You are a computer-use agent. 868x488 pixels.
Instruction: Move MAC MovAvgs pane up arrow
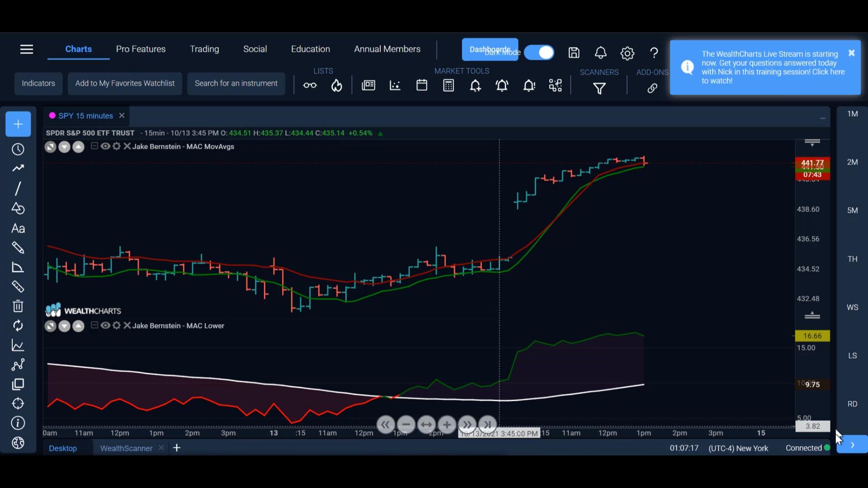[79, 147]
